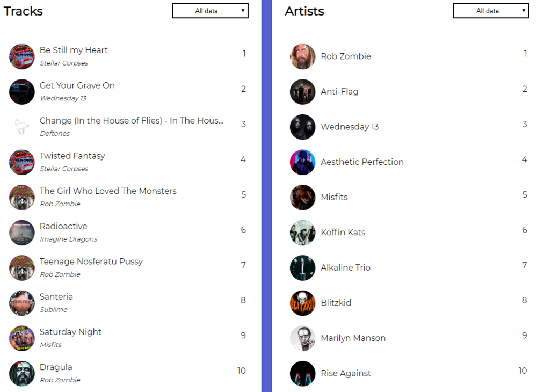537x392 pixels.
Task: Open the track Get Your Grave On
Action: click(x=77, y=85)
